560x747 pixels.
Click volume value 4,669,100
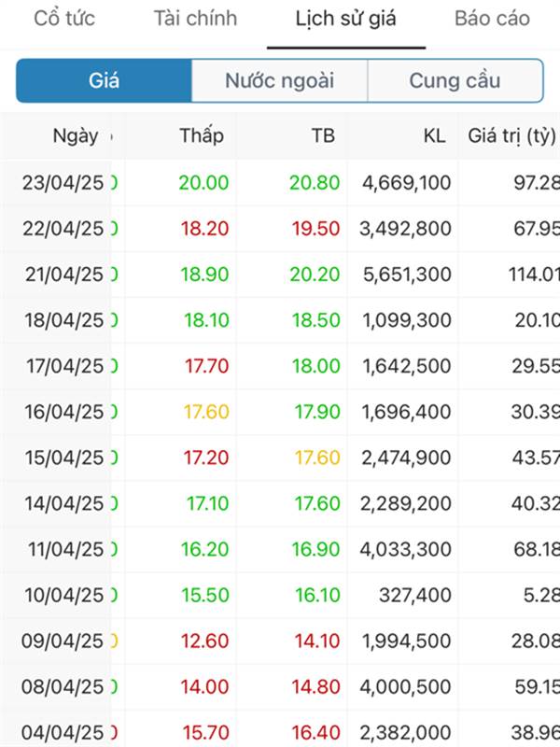(406, 183)
